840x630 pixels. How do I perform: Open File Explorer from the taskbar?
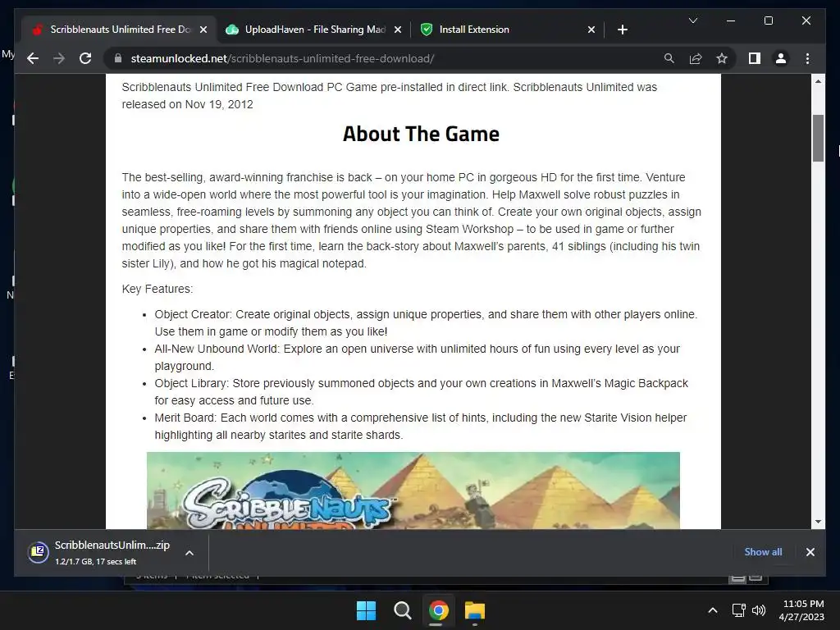pos(475,610)
